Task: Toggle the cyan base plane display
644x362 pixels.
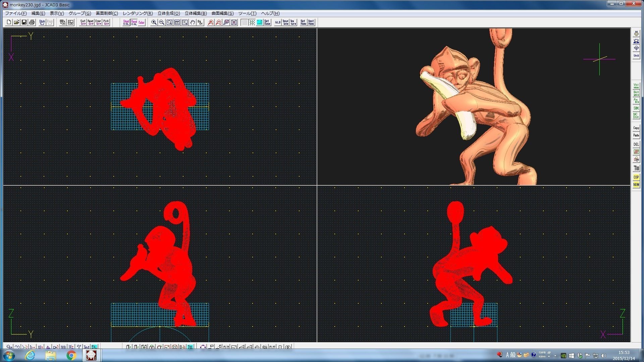Action: tap(260, 22)
